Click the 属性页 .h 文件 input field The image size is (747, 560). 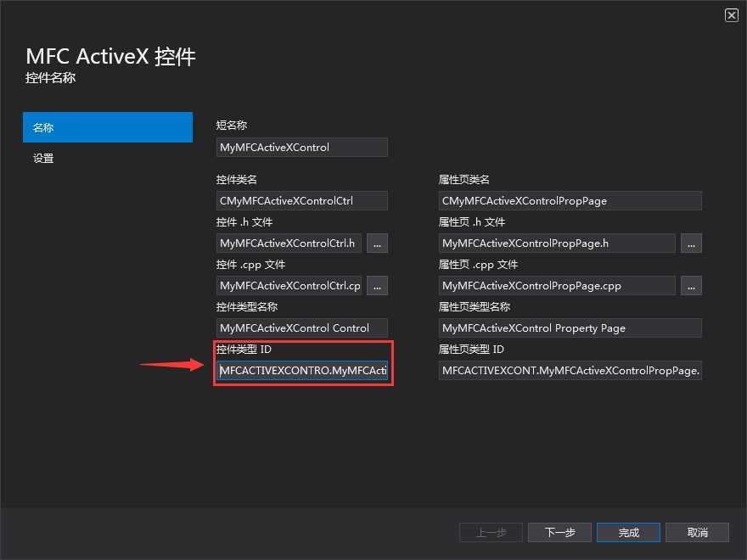(557, 243)
